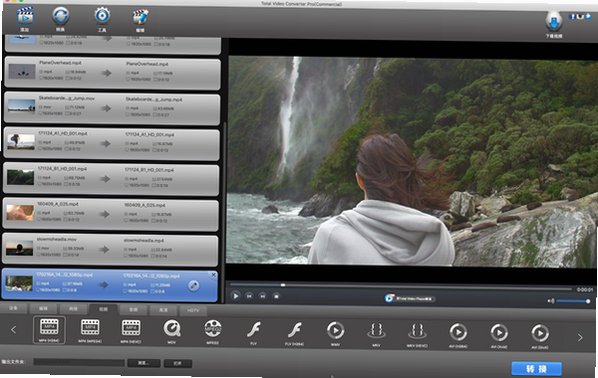
Task: Select the highlighted 视频 (Video) tab
Action: [103, 309]
